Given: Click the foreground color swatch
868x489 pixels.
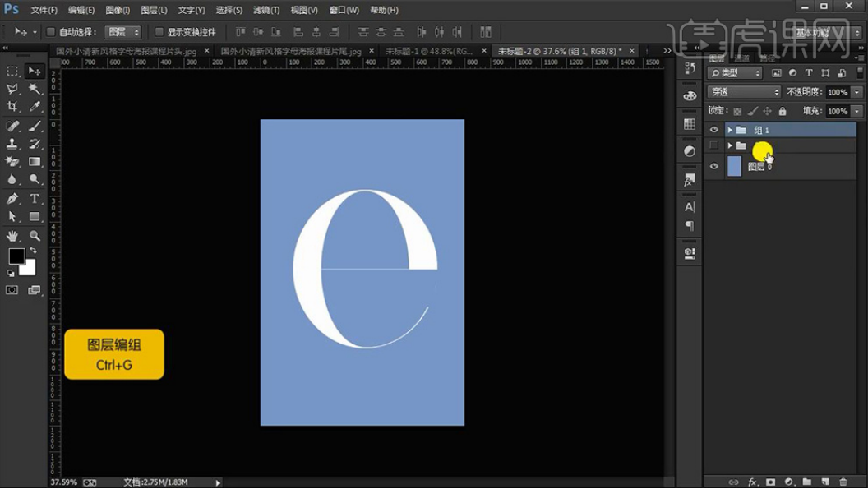Looking at the screenshot, I should pos(16,256).
